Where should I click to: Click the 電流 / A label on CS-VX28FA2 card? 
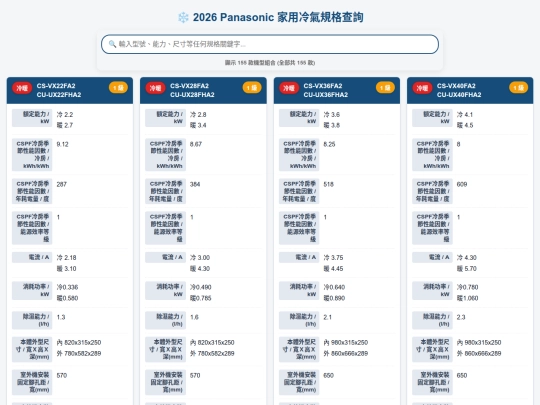(165, 257)
